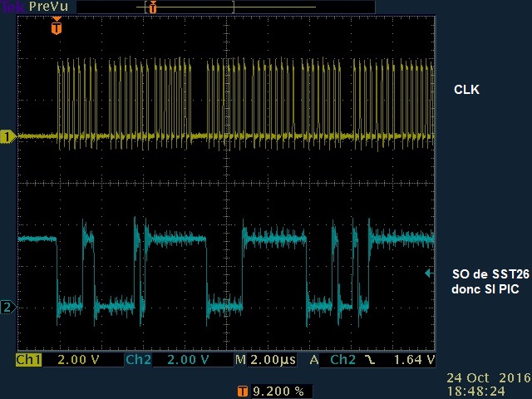Viewport: 532px width, 399px height.
Task: Click the CLK annotation label
Action: (466, 90)
